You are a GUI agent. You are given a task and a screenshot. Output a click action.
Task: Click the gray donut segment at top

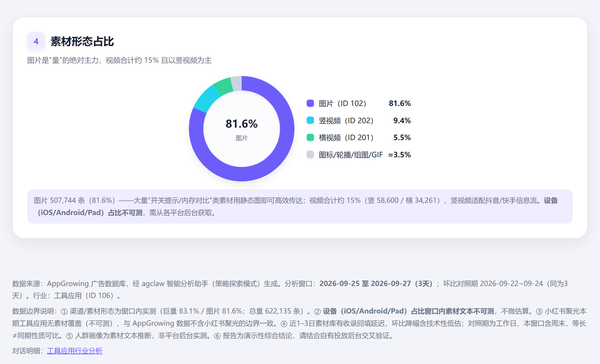click(237, 84)
